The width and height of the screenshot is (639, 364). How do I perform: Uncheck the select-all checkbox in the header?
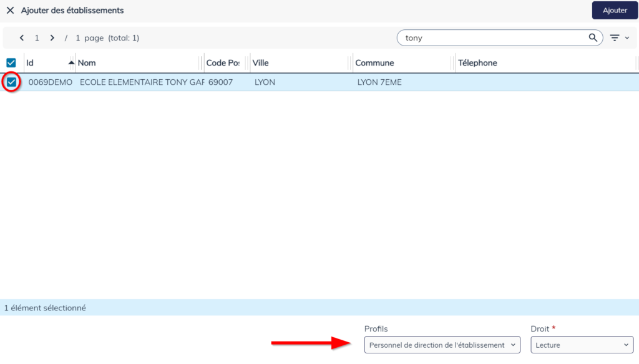pyautogui.click(x=10, y=62)
